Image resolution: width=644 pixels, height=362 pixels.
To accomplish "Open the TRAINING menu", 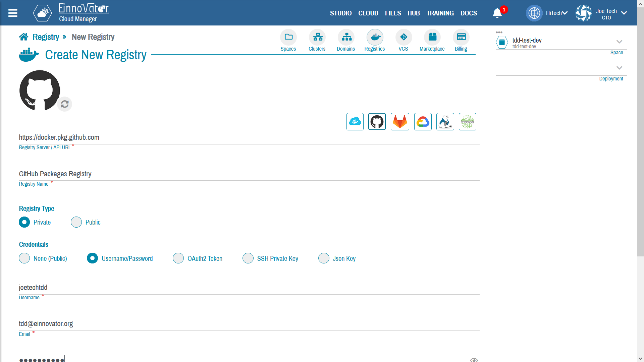I will coord(440,13).
